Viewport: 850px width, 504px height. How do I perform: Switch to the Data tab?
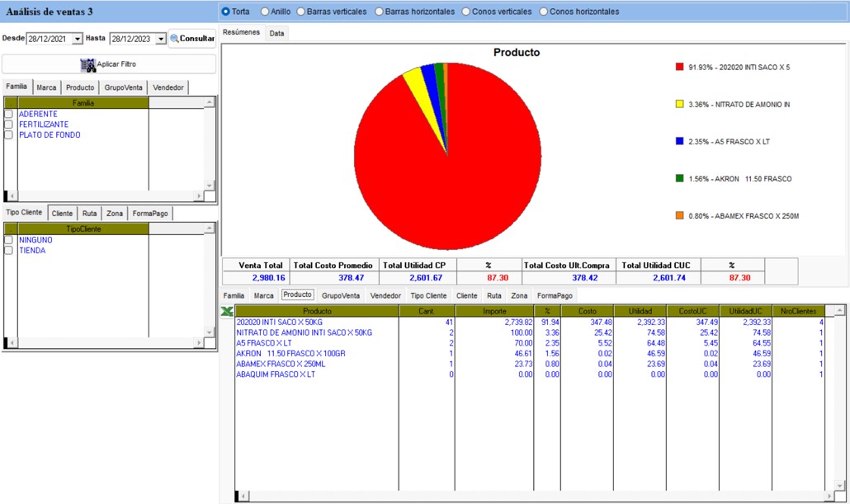(276, 33)
